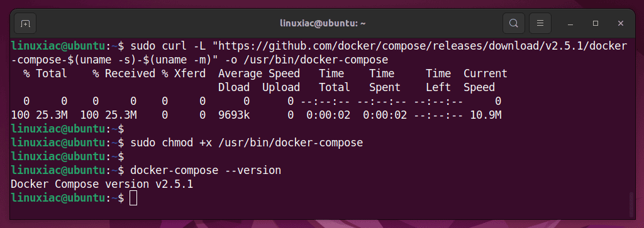Minimize the terminal window
Screen dimensions: 644x228
tap(570, 24)
